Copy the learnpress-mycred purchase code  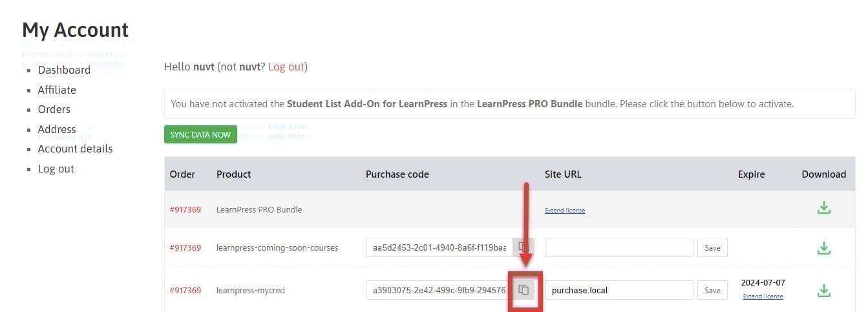[524, 290]
